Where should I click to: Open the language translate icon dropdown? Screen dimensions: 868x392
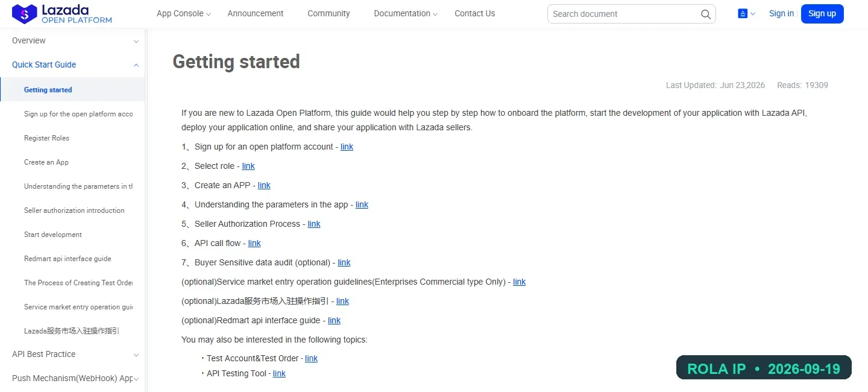tap(746, 13)
